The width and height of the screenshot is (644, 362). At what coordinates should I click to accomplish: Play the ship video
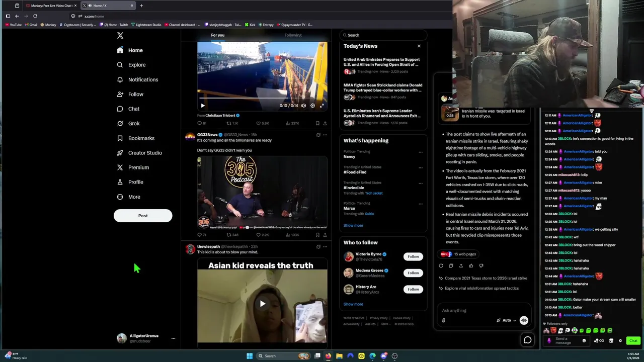coord(203,106)
